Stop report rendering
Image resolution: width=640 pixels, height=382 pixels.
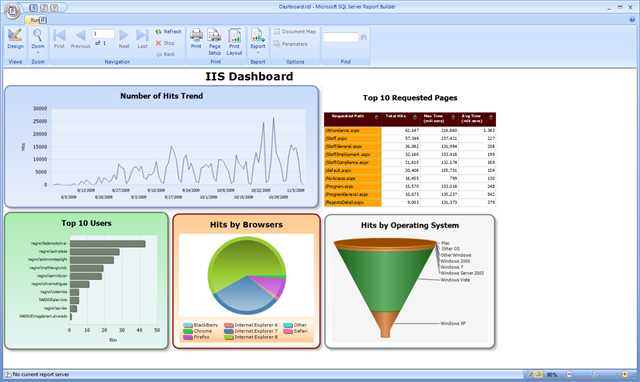(165, 43)
